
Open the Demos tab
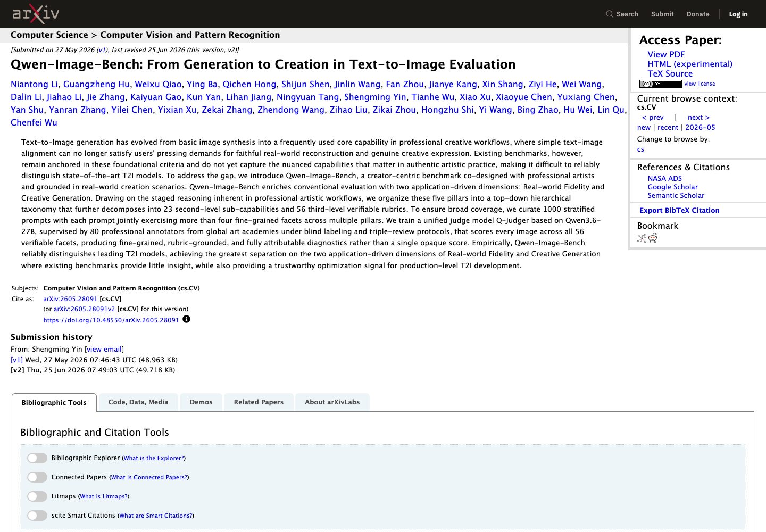[201, 402]
